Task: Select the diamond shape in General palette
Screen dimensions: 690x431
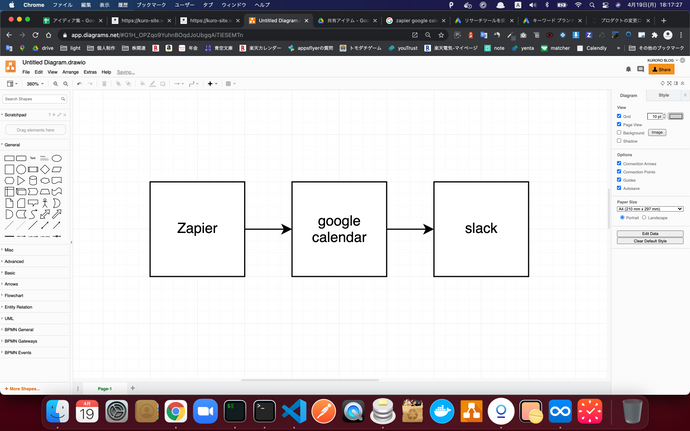Action: coord(45,169)
